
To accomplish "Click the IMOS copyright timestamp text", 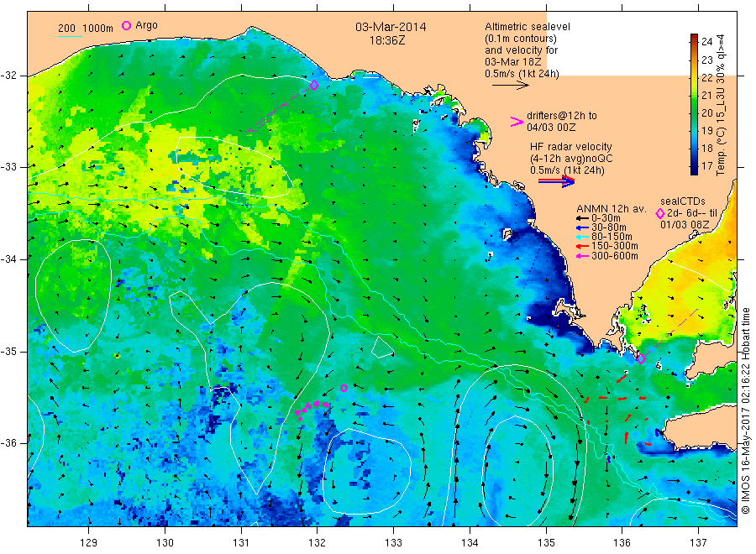I will 746,410.
